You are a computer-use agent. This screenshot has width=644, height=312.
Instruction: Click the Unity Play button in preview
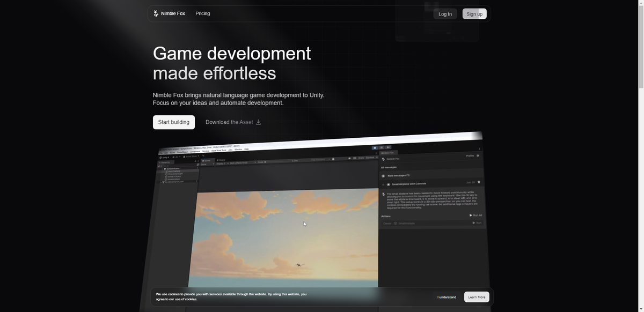(376, 147)
